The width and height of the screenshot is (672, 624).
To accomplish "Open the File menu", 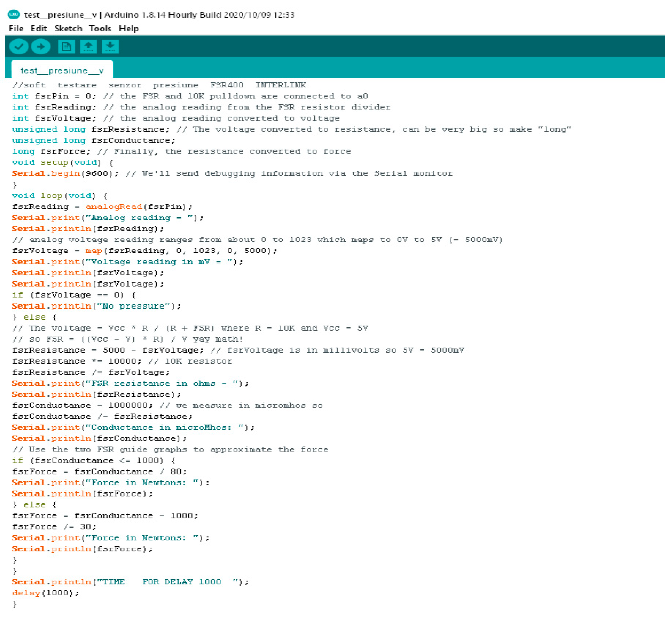I will (x=16, y=28).
